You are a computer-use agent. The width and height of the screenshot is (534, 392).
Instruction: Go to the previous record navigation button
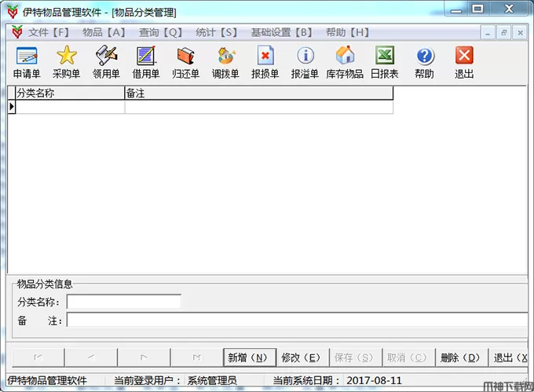[x=91, y=357]
